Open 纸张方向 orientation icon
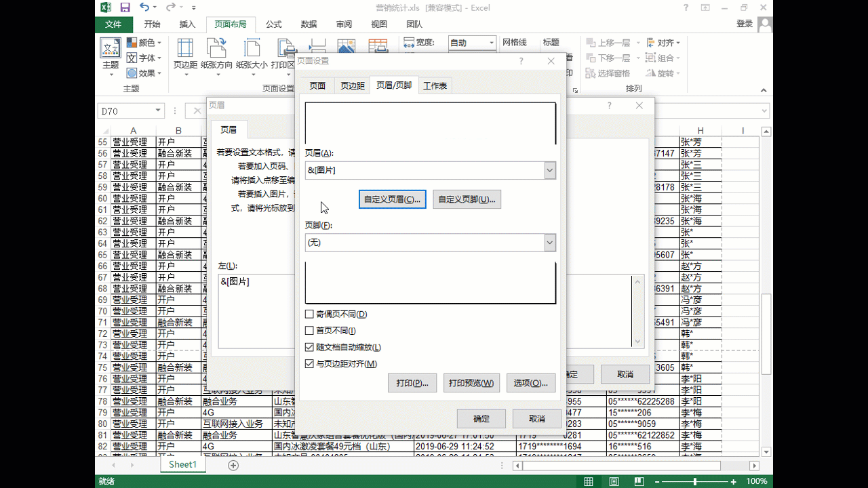Viewport: 868px width, 488px height. point(216,54)
